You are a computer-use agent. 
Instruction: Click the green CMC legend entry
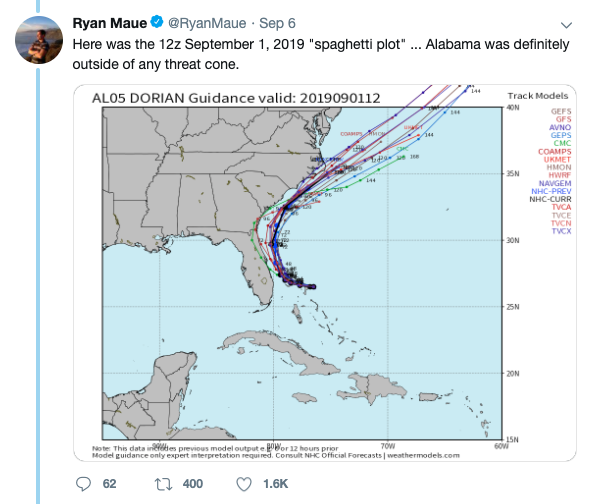coord(562,143)
